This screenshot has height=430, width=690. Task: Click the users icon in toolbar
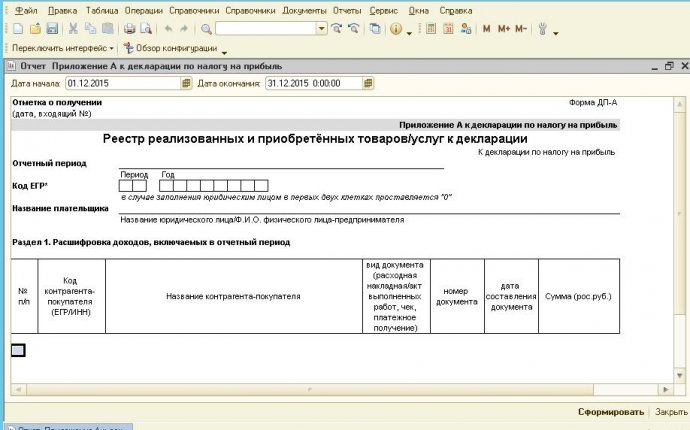pos(466,29)
